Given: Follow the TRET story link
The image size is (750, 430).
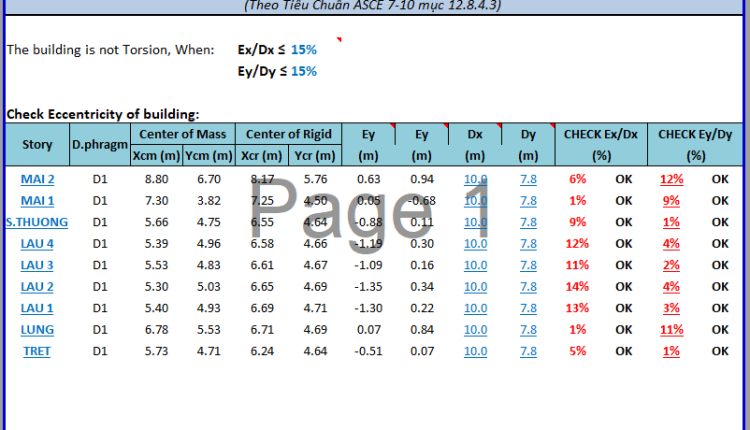Looking at the screenshot, I should click(37, 351).
